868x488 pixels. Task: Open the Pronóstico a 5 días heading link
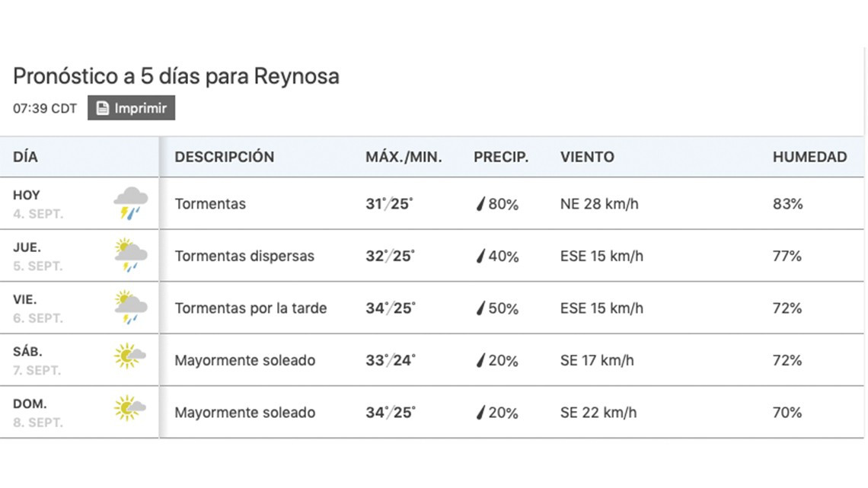(176, 76)
